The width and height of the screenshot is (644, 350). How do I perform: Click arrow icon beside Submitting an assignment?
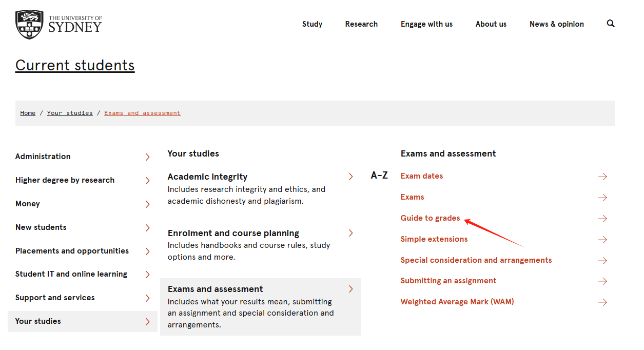[602, 281]
